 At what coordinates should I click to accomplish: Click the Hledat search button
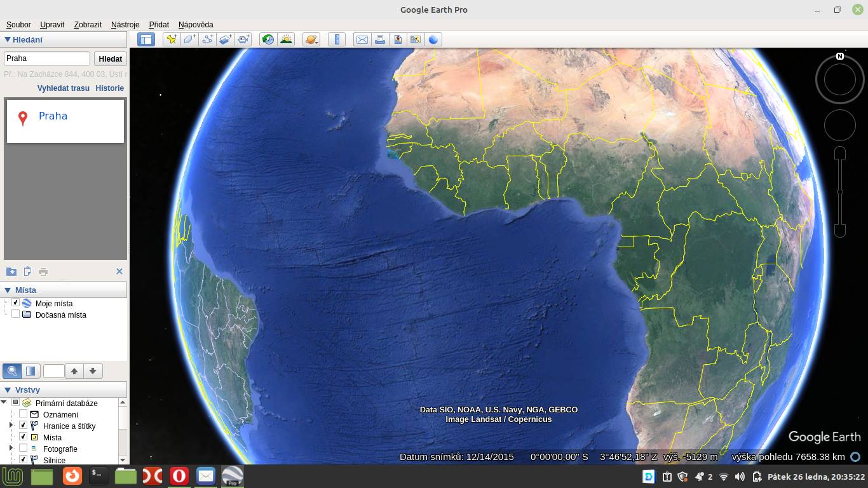111,58
